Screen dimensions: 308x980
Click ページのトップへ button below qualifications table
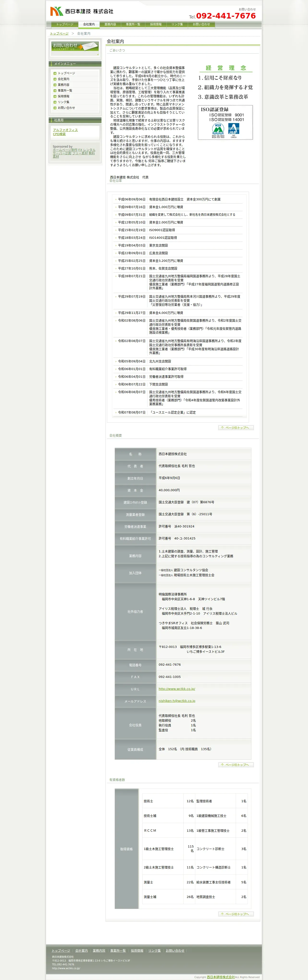(236, 914)
